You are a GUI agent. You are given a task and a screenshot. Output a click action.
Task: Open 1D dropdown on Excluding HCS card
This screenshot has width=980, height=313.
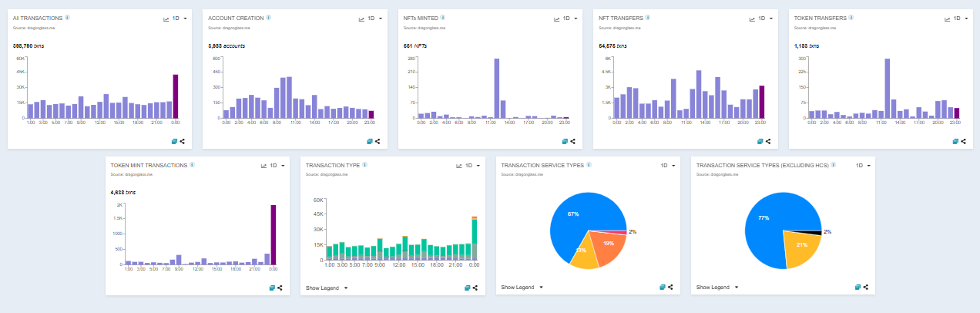tap(864, 165)
